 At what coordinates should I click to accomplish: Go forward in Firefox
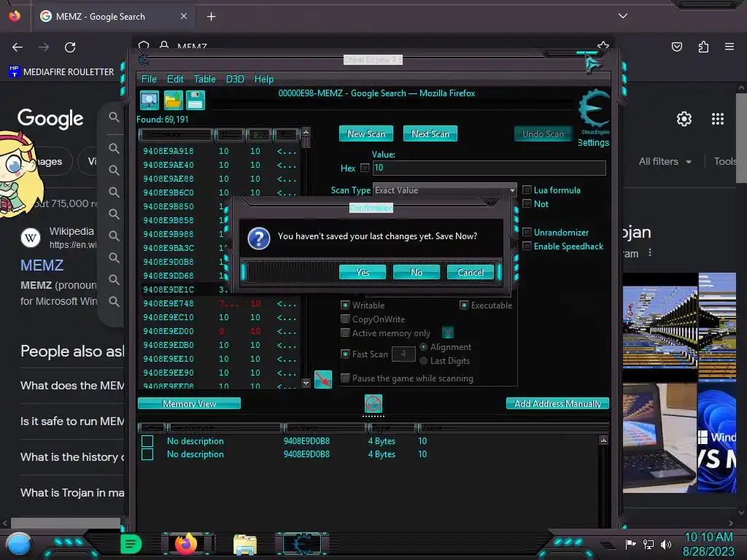(x=44, y=47)
